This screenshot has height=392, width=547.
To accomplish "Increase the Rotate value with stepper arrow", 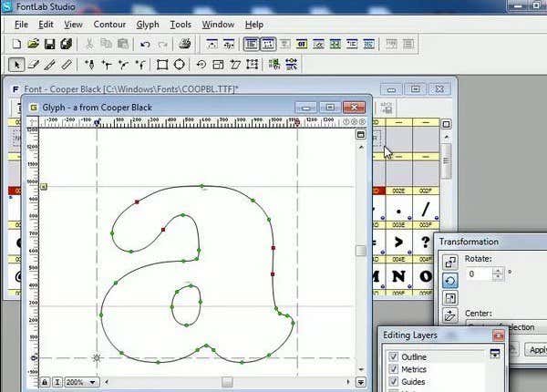I will [500, 270].
